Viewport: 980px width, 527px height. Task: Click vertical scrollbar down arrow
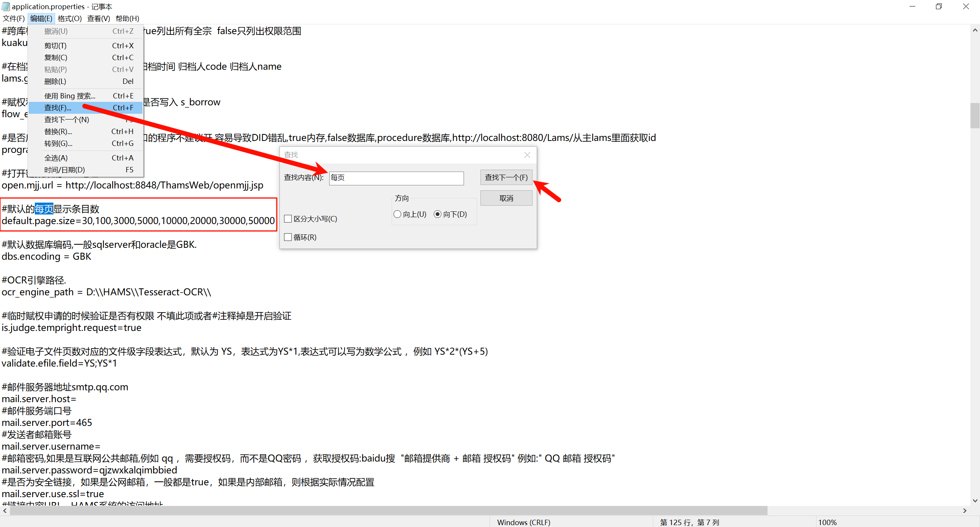975,500
